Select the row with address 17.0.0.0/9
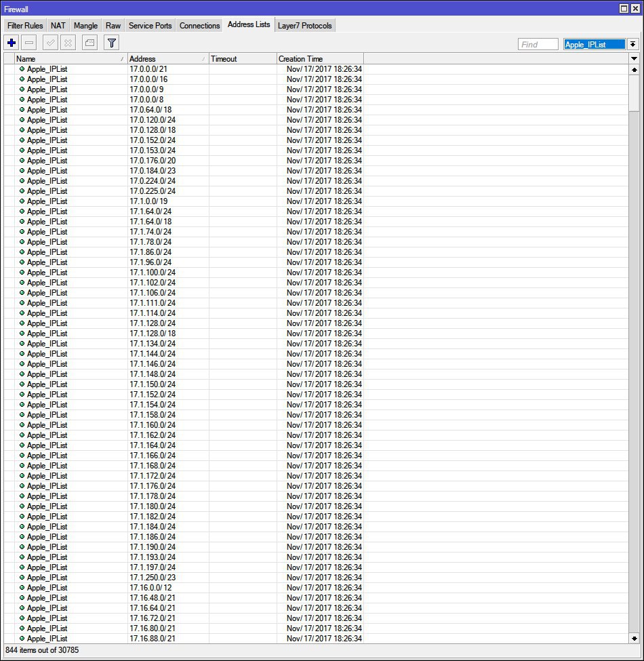The width and height of the screenshot is (644, 661). (316, 89)
